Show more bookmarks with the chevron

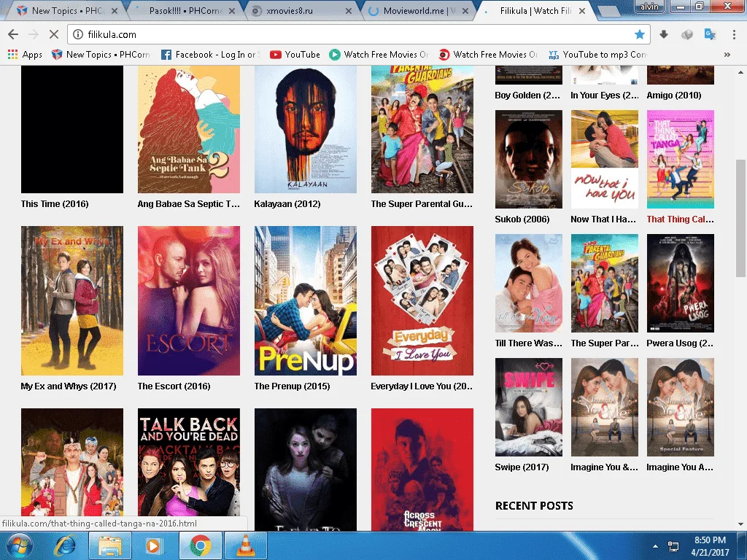coord(727,54)
